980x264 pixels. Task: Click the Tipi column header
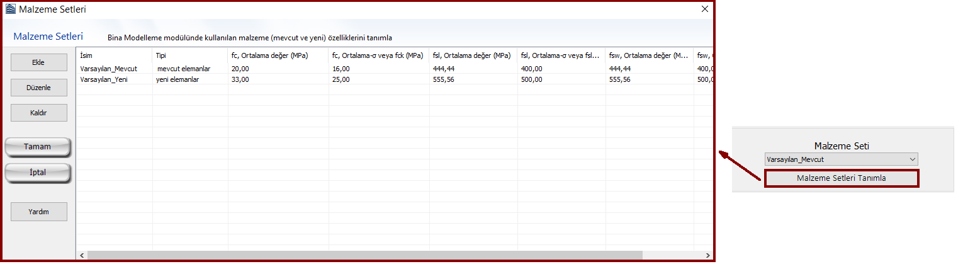pos(189,55)
